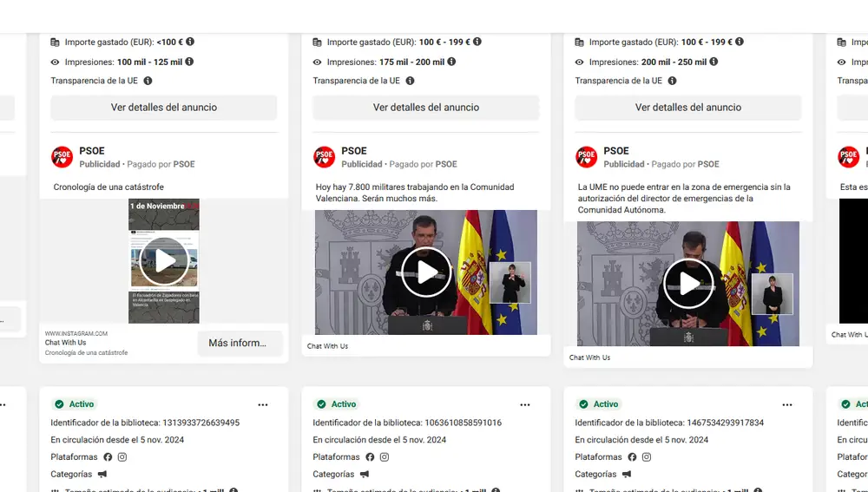Click Instagram platform icon in ad 1313933726639495

122,457
